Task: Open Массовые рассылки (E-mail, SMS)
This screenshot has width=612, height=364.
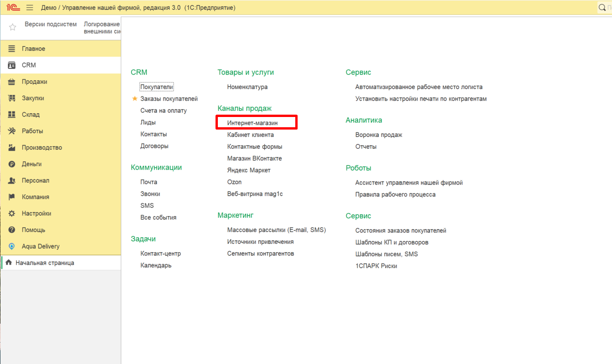Action: pos(277,230)
